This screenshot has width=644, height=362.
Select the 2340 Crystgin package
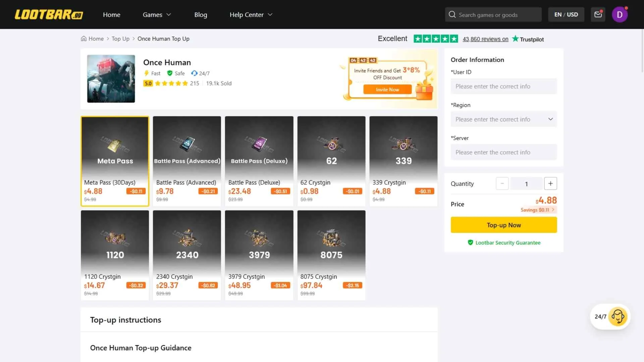(187, 255)
